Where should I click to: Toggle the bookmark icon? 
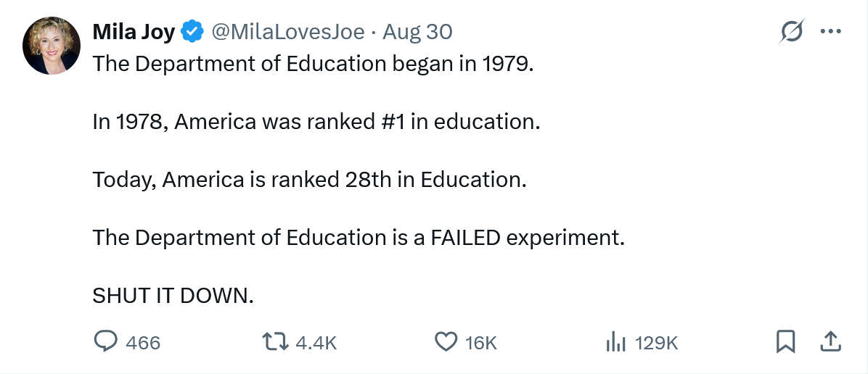785,342
